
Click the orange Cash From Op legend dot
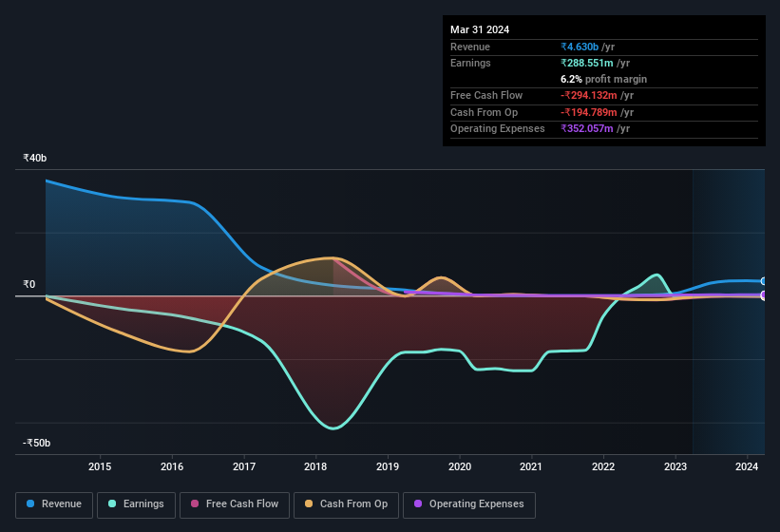tap(309, 503)
